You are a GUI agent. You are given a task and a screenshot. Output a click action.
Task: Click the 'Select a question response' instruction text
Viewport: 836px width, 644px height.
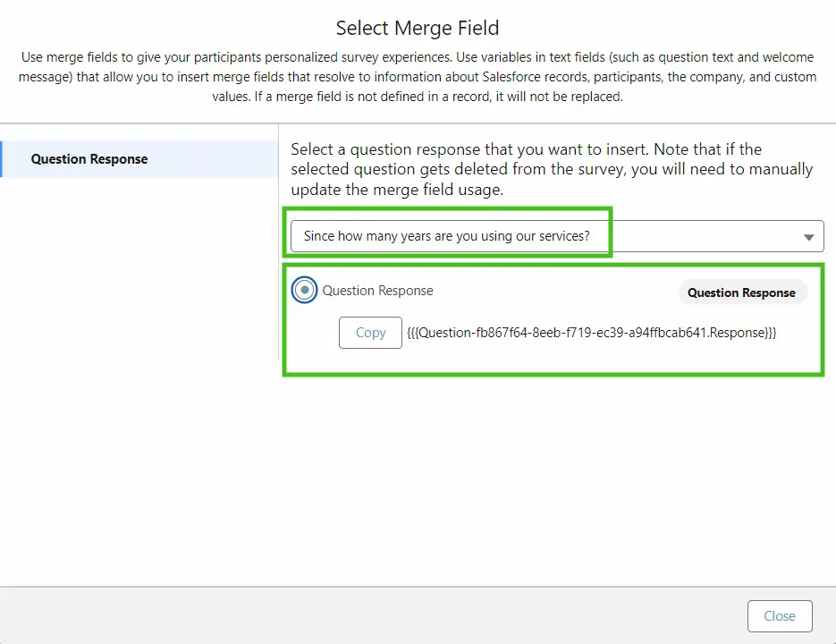tap(526, 149)
